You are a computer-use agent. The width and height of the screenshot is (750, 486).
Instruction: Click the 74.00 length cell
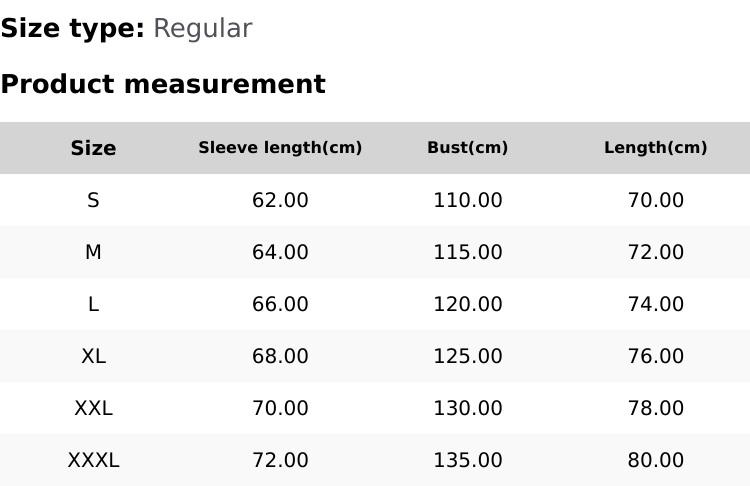pyautogui.click(x=655, y=304)
